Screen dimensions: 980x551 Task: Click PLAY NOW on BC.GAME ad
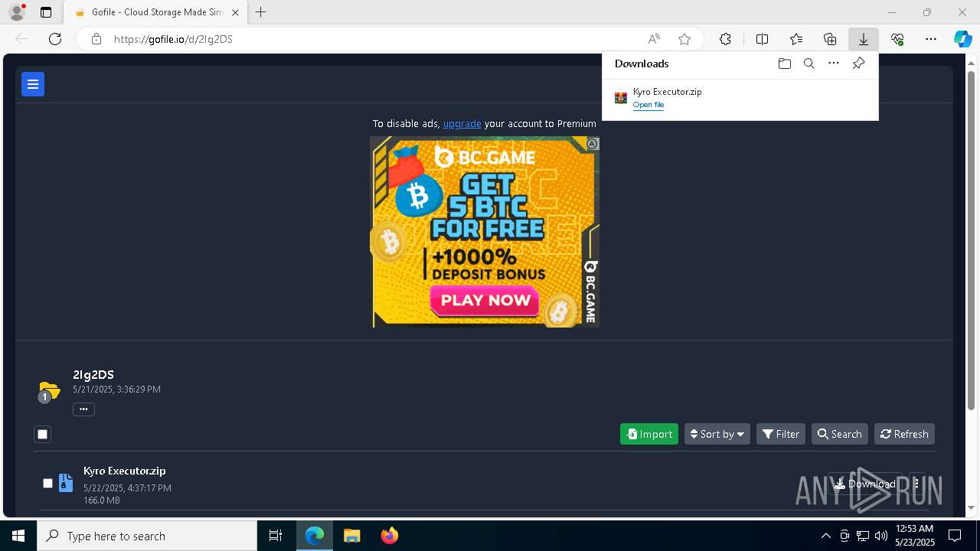click(485, 300)
